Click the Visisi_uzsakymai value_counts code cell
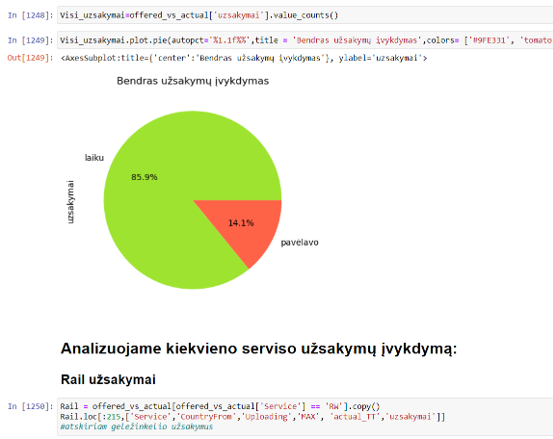This screenshot has width=553, height=439. pyautogui.click(x=305, y=15)
